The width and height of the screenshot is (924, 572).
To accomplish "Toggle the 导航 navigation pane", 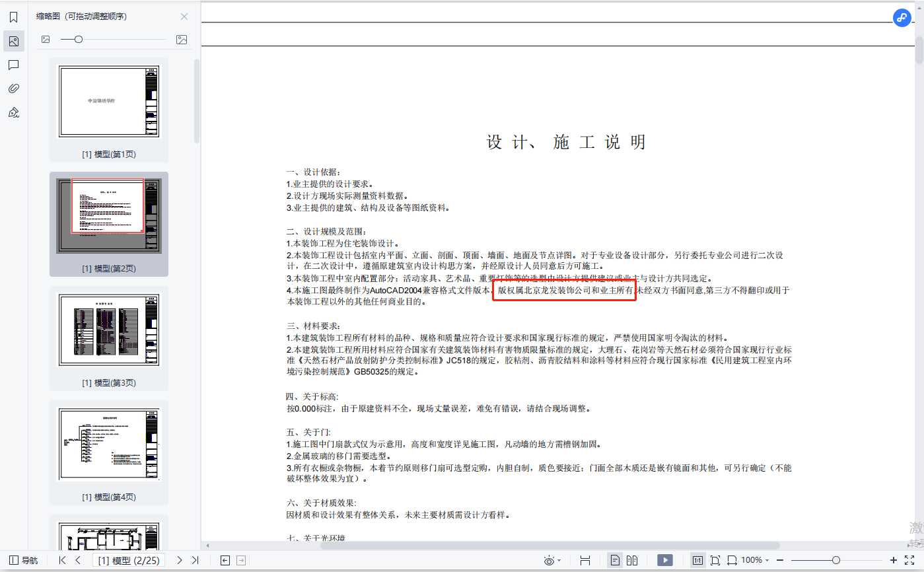I will [24, 560].
